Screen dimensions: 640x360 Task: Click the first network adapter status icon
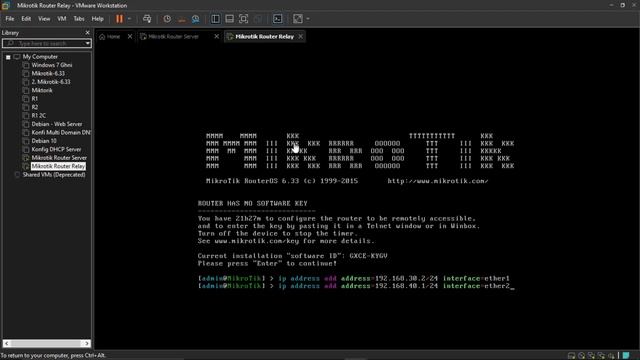click(x=591, y=356)
